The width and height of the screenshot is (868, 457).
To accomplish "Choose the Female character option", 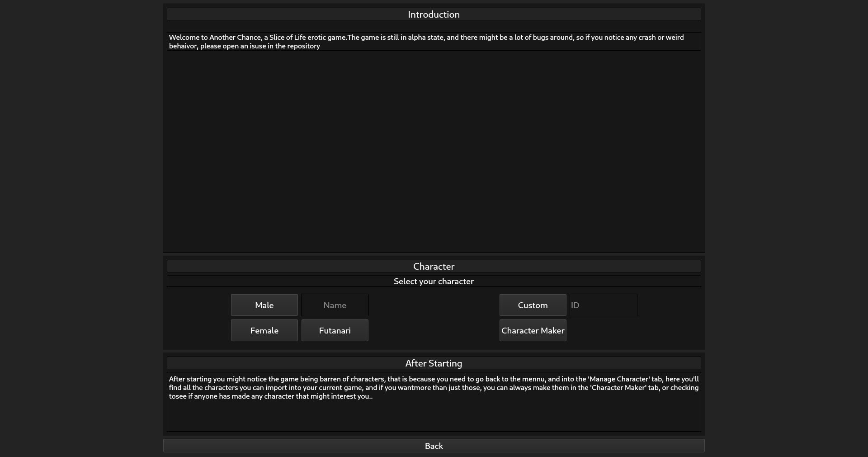I will pyautogui.click(x=264, y=330).
